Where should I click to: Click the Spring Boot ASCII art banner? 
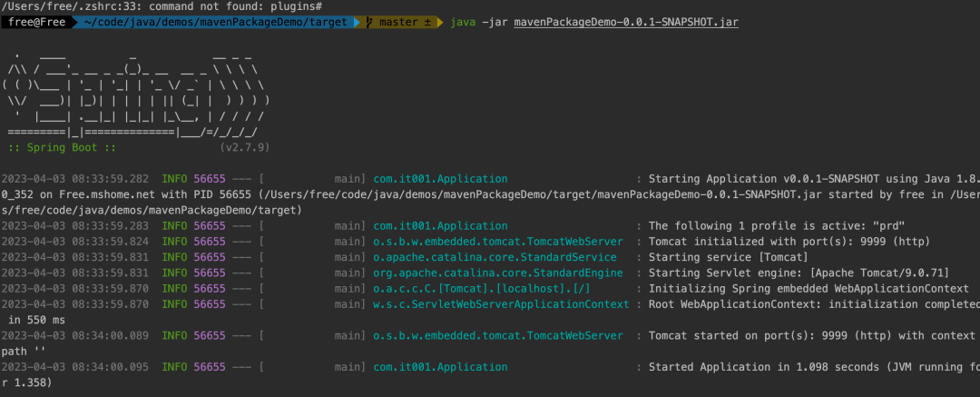tap(136, 97)
